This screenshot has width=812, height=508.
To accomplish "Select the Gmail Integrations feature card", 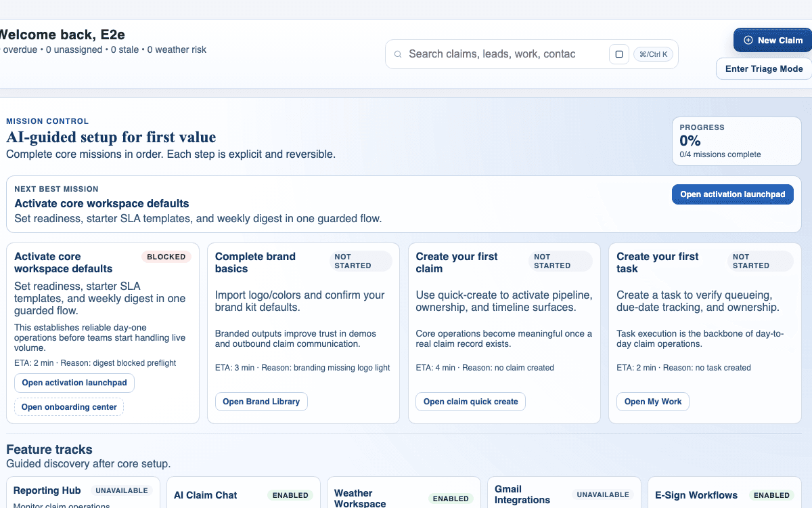I will pyautogui.click(x=564, y=493).
